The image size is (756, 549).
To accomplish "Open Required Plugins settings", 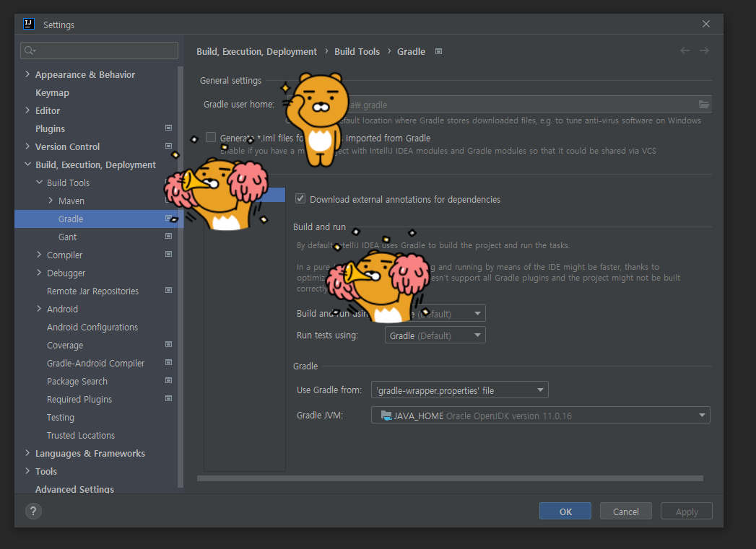I will (x=79, y=399).
